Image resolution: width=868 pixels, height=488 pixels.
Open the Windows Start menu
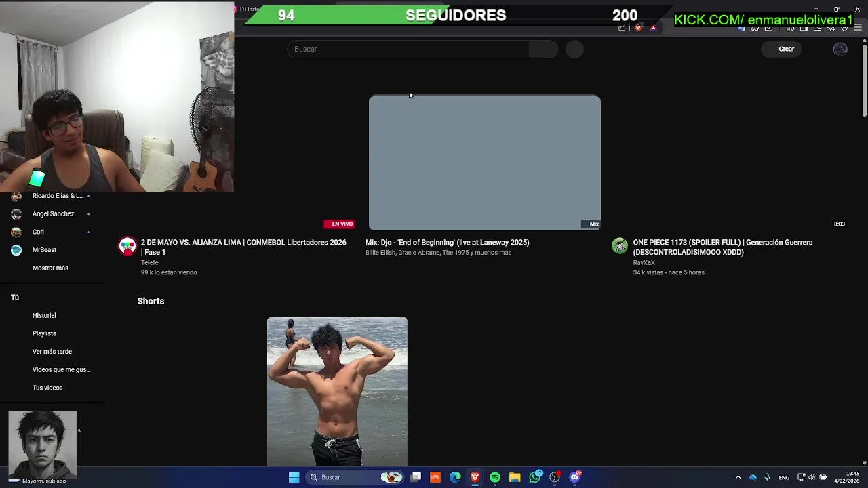coord(294,477)
